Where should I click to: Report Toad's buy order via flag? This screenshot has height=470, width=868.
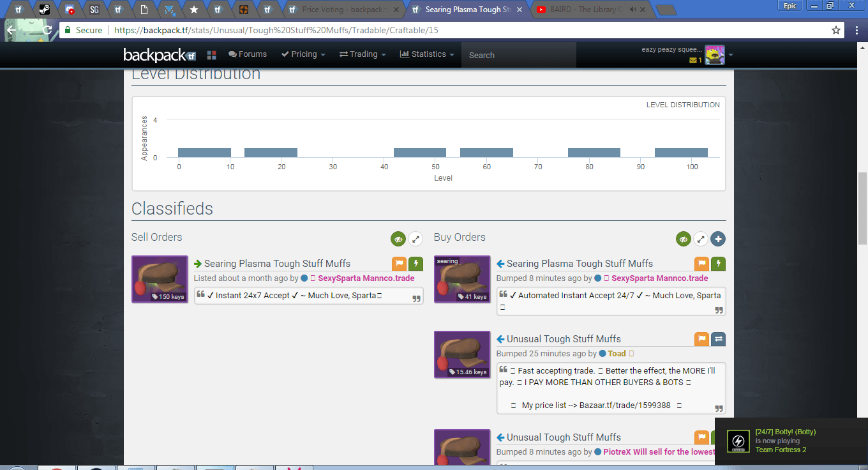tap(701, 339)
